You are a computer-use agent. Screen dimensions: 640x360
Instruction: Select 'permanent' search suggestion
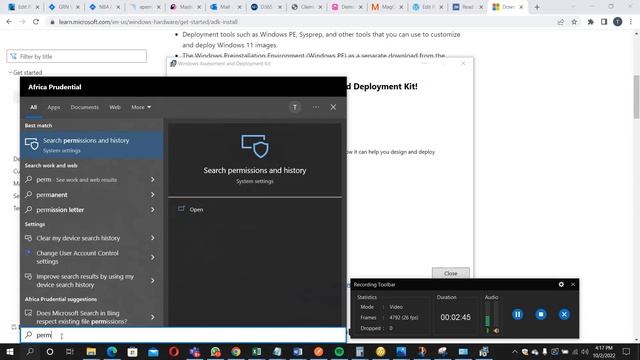pos(52,195)
